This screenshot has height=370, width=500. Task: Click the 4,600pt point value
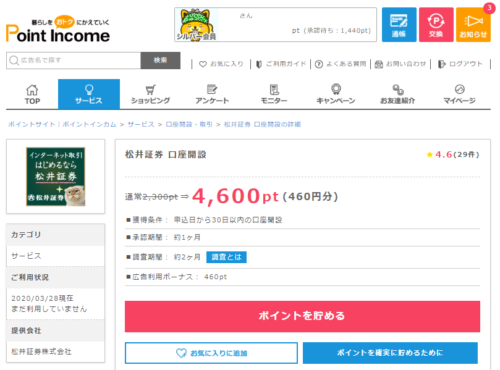(x=235, y=196)
